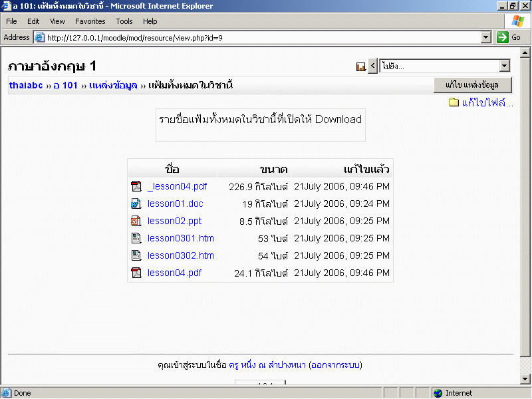Click the logout link in the footer
Viewport: 532px width, 399px height.
[335, 365]
